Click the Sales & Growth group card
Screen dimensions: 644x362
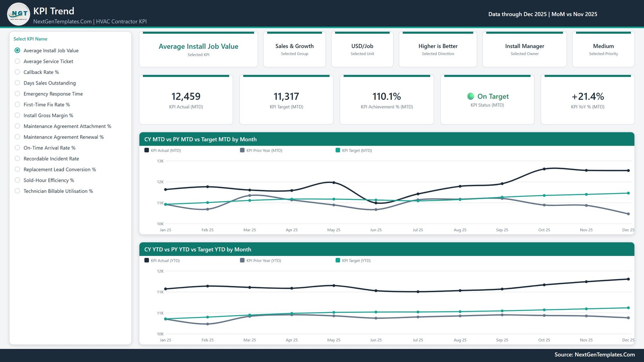pos(295,49)
